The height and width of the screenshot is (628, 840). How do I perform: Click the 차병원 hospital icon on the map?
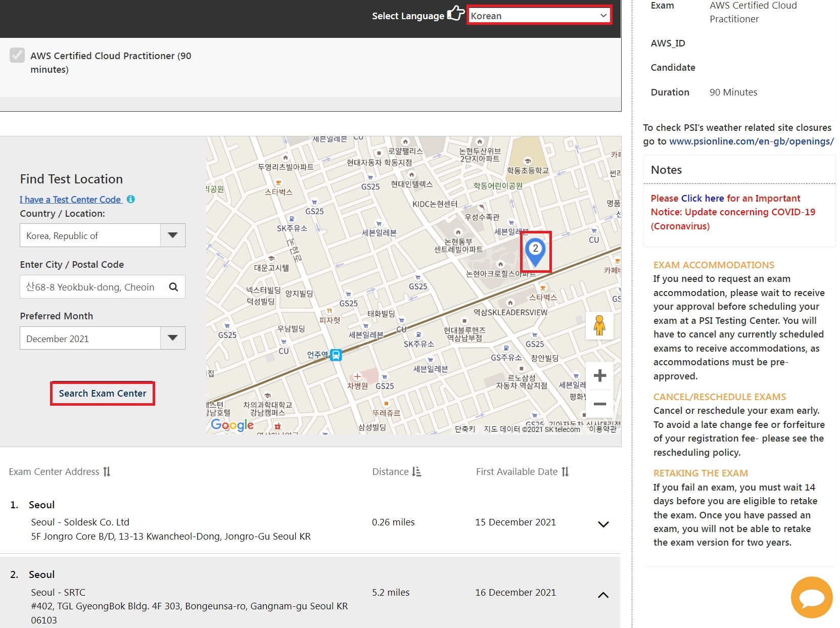point(357,376)
